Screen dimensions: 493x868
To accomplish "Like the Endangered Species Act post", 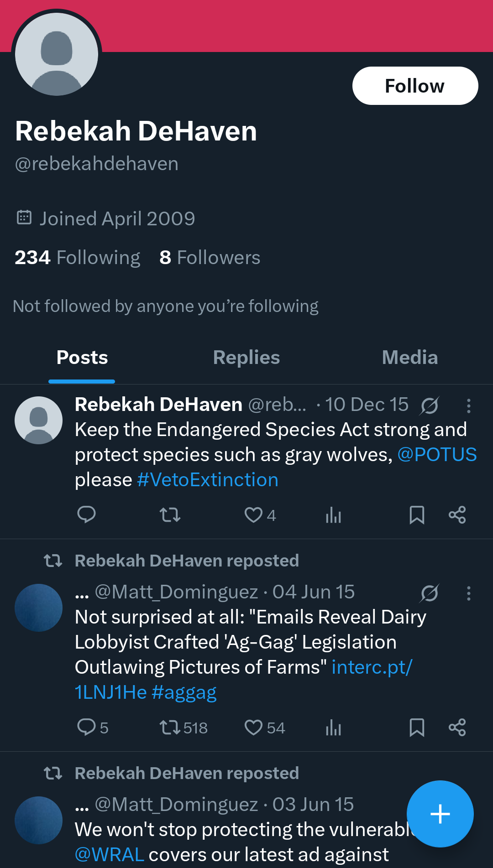I will [x=254, y=515].
